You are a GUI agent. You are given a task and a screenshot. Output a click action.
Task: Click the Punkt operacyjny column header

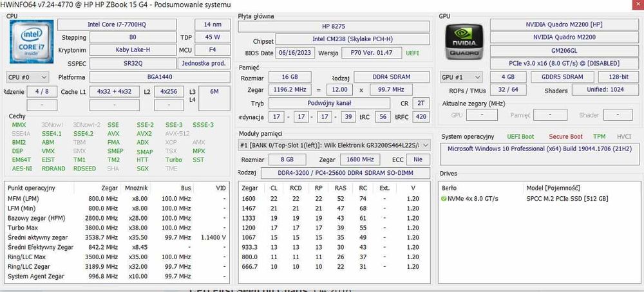(31, 188)
